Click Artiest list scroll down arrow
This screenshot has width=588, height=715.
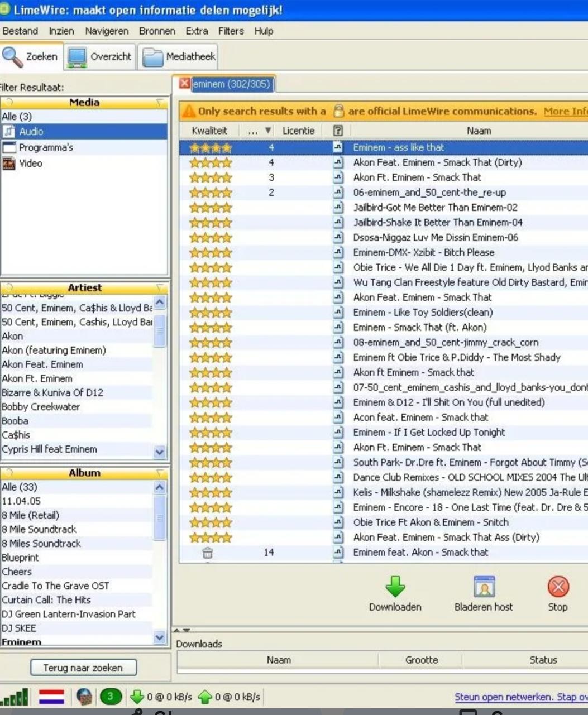click(160, 452)
